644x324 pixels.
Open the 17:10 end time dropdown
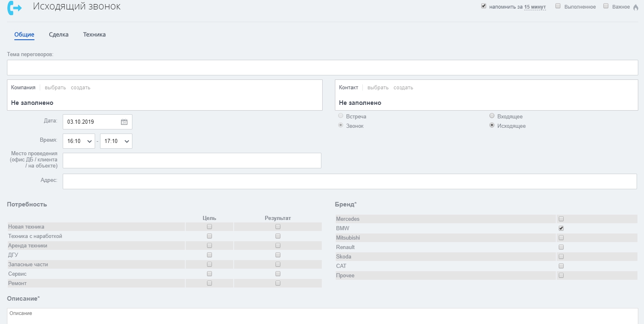(116, 141)
